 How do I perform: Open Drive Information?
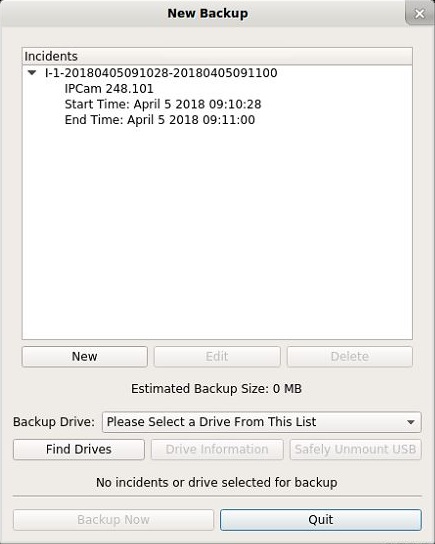[217, 449]
